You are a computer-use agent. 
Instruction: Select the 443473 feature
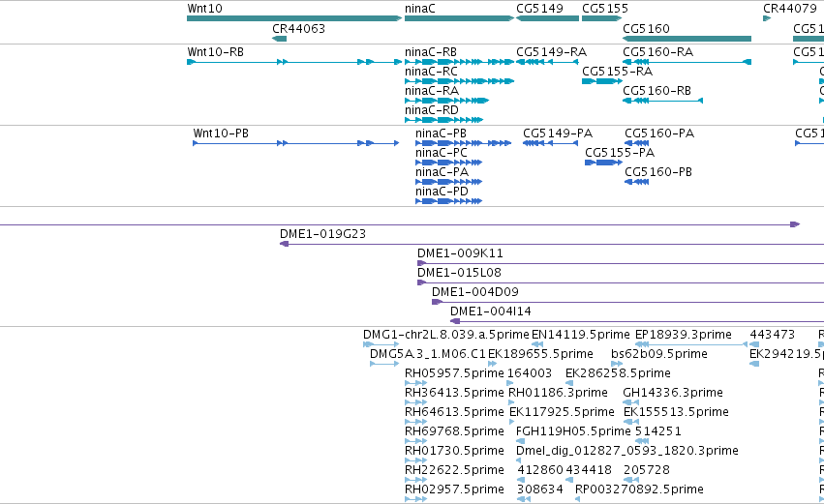pyautogui.click(x=754, y=344)
